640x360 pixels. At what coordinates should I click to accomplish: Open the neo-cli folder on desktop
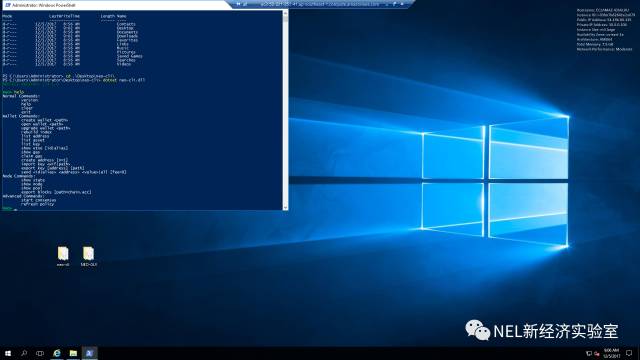[63, 257]
